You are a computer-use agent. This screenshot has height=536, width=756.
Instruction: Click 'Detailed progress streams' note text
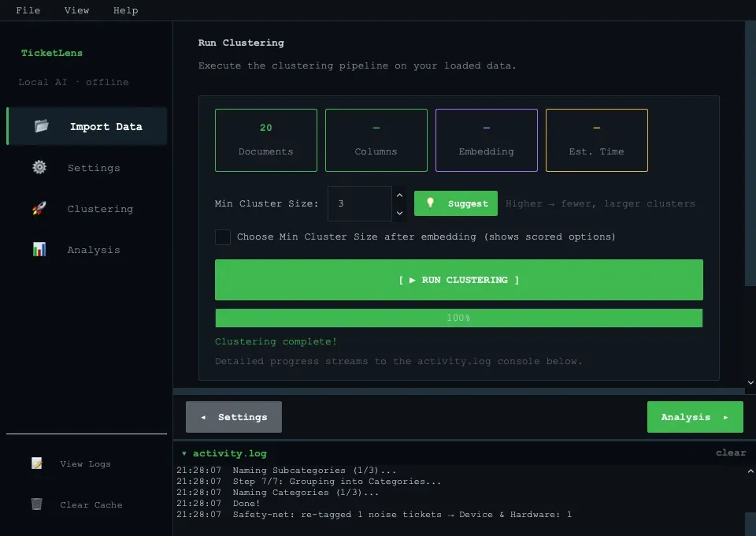point(398,361)
